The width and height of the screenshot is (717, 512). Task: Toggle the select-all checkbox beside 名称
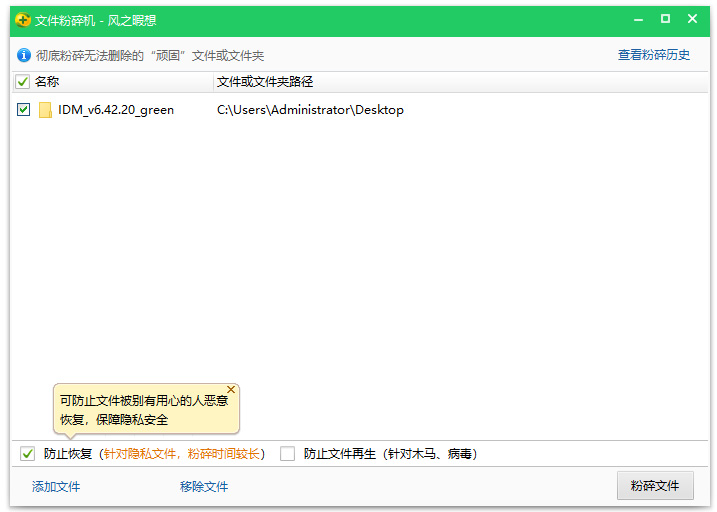[x=22, y=82]
